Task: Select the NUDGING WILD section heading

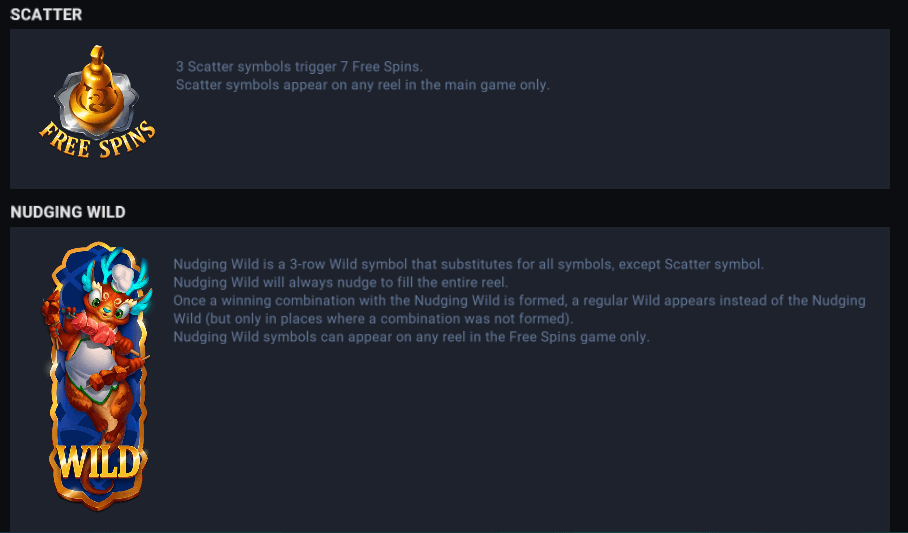Action: (68, 212)
